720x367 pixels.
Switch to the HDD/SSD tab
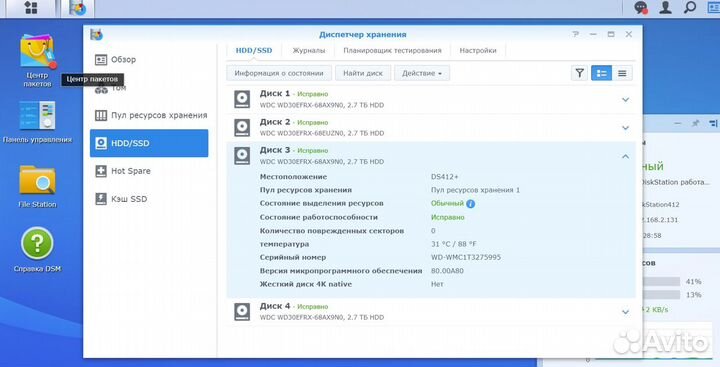pyautogui.click(x=254, y=51)
